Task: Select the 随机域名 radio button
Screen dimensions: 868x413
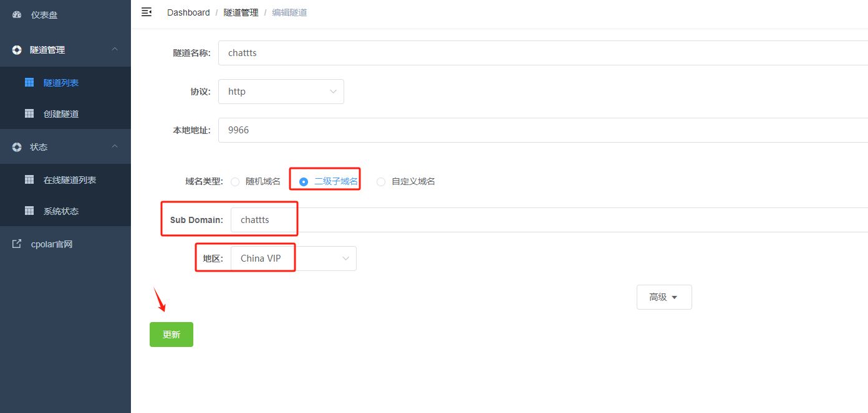Action: pos(235,181)
